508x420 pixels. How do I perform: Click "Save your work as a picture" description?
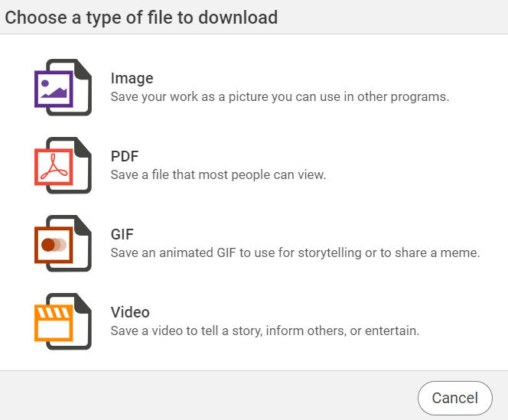point(280,96)
